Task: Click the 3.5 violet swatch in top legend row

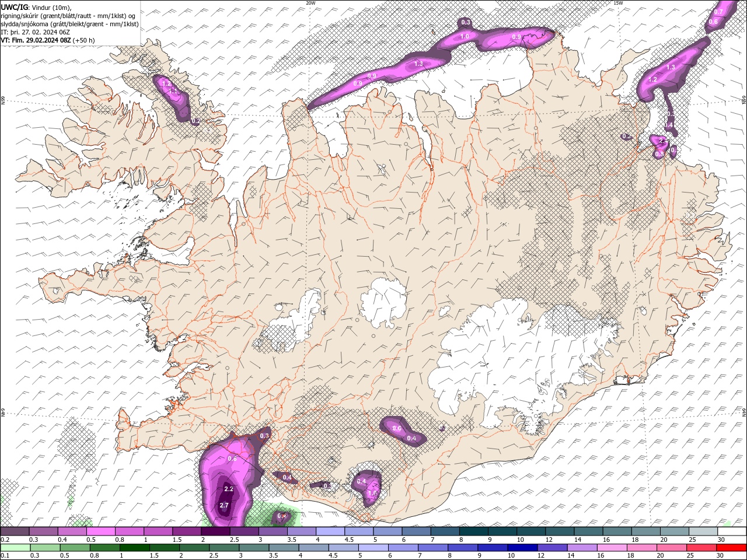Action: pyautogui.click(x=302, y=531)
